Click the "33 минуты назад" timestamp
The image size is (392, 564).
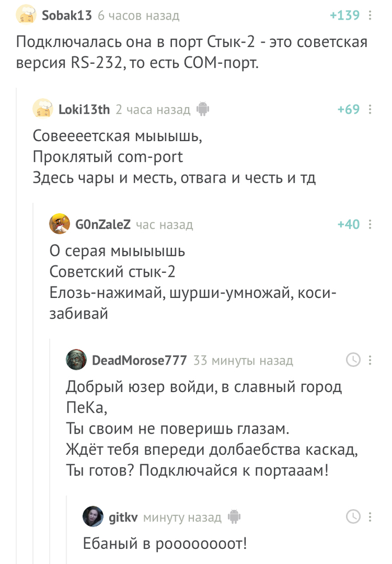(243, 360)
